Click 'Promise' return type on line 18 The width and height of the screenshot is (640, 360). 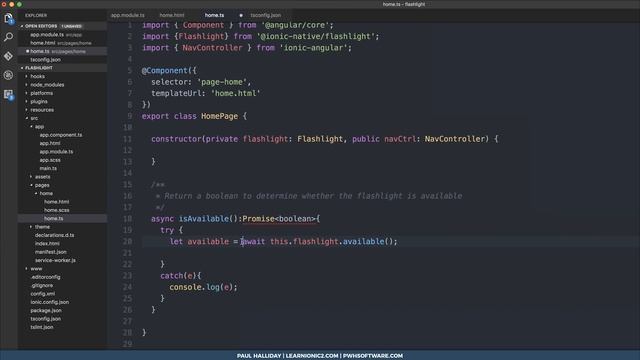click(258, 219)
